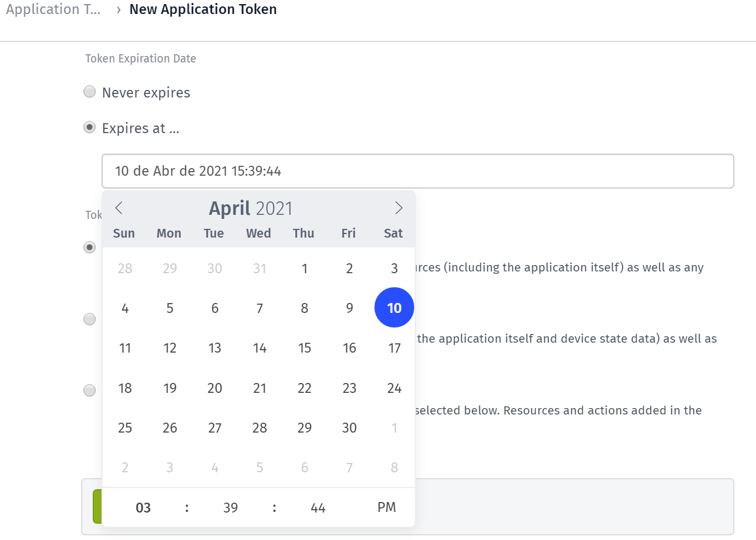The height and width of the screenshot is (540, 756).
Task: Select the second token permissions radio button
Action: pos(89,319)
